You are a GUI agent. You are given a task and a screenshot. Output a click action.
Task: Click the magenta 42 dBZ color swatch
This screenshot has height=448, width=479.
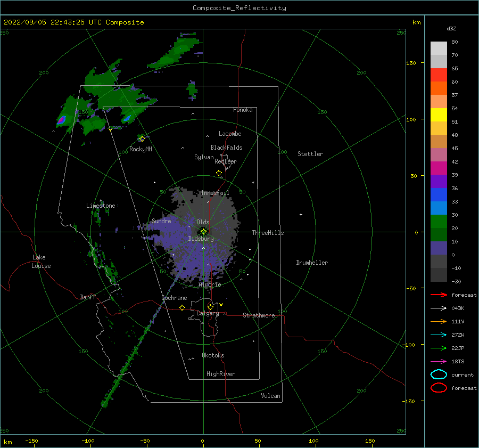pos(439,168)
